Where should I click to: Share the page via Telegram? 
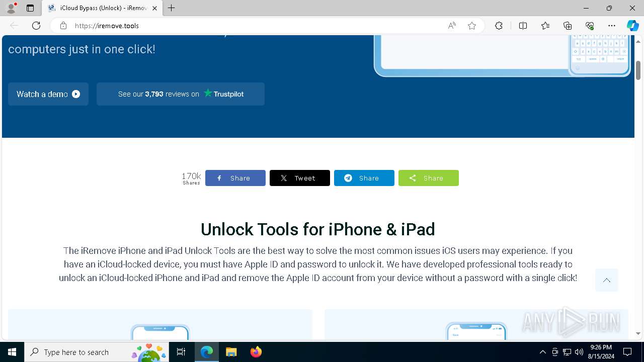pos(364,178)
